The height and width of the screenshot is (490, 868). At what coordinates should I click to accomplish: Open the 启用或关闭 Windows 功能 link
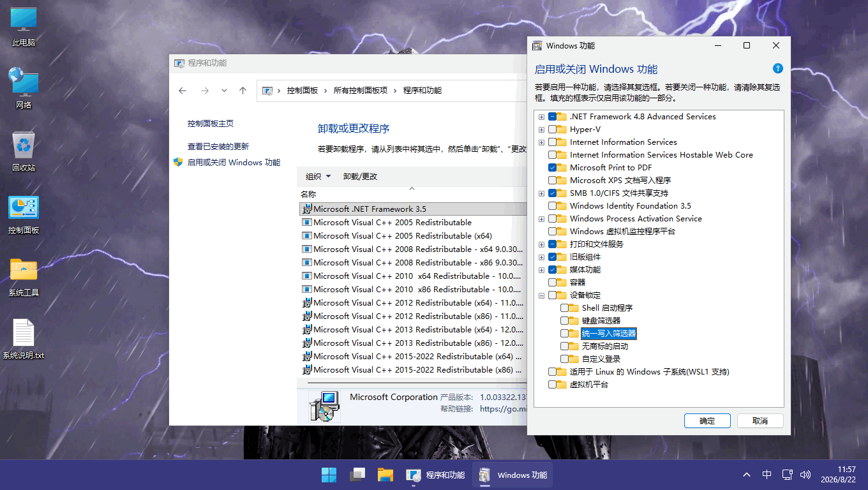234,163
